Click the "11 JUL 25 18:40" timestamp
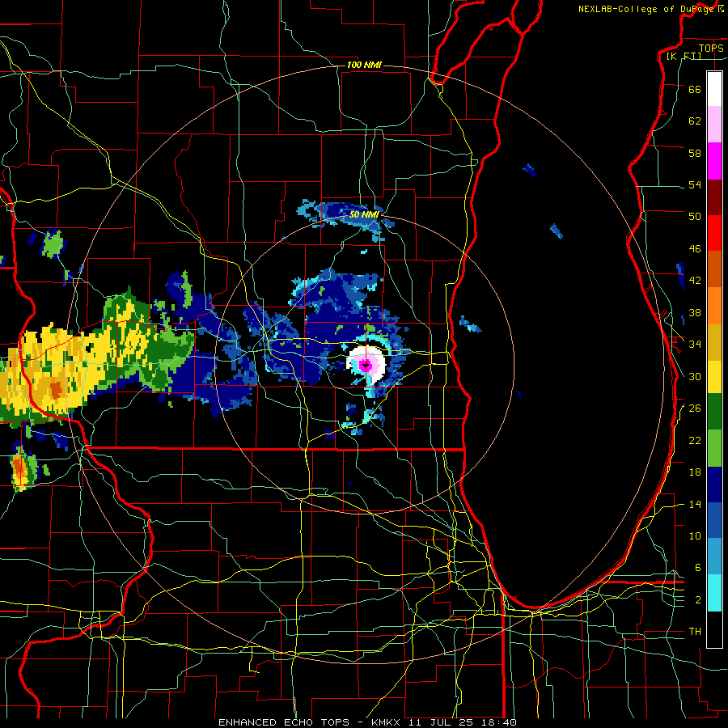This screenshot has width=728, height=728. tap(463, 722)
